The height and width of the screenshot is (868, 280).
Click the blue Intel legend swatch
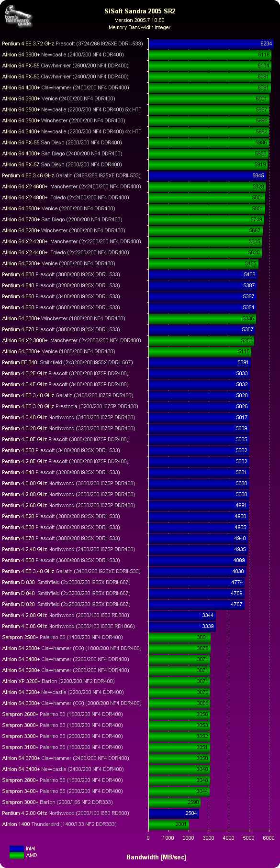tap(16, 848)
